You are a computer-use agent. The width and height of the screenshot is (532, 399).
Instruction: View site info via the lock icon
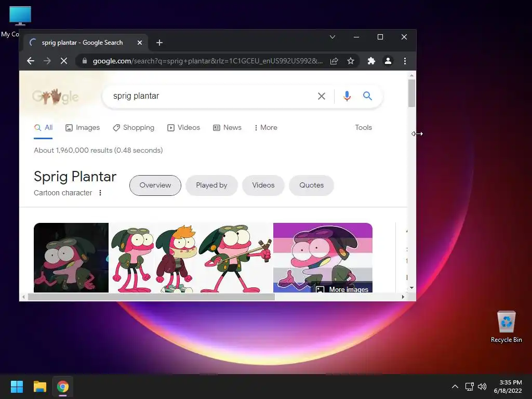[x=85, y=61]
